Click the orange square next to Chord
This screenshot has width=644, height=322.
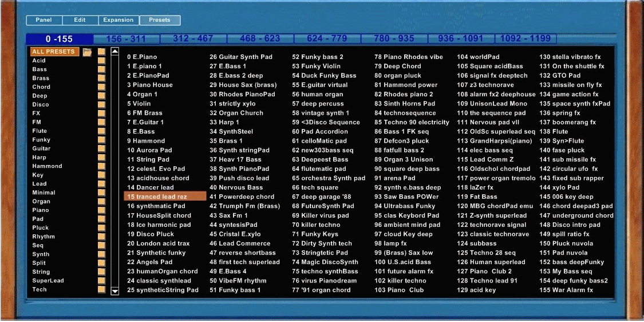point(101,87)
